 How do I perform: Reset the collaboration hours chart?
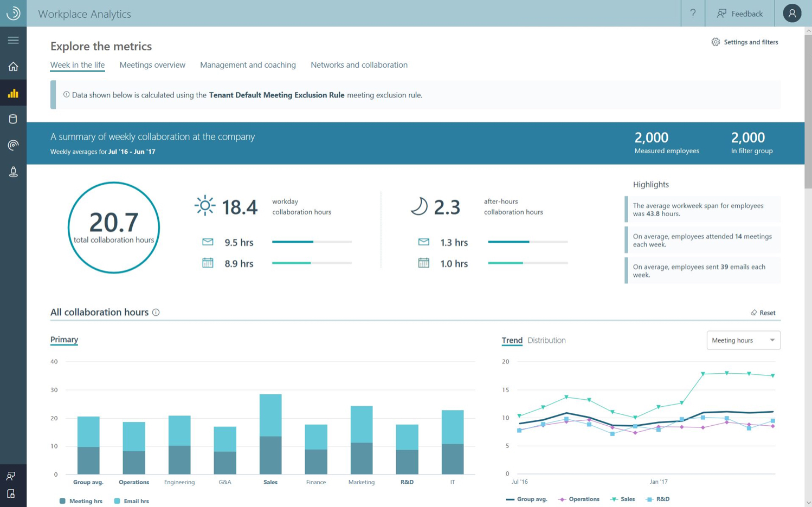coord(763,313)
